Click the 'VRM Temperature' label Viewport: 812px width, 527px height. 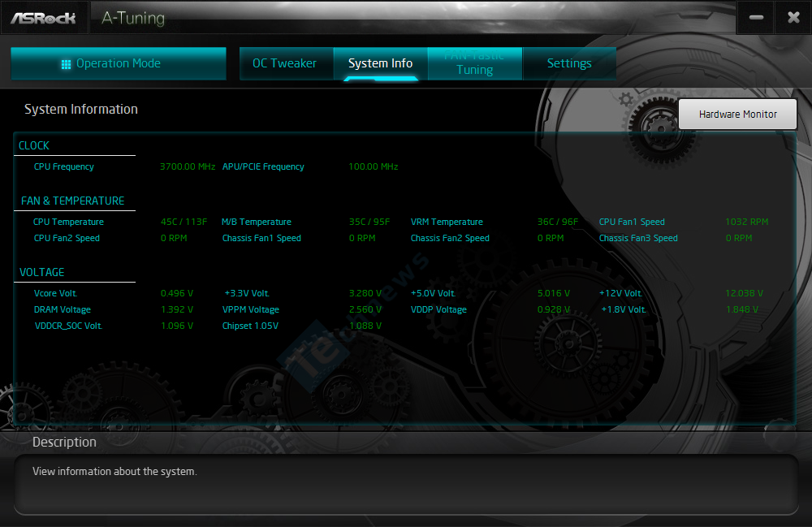pyautogui.click(x=447, y=222)
